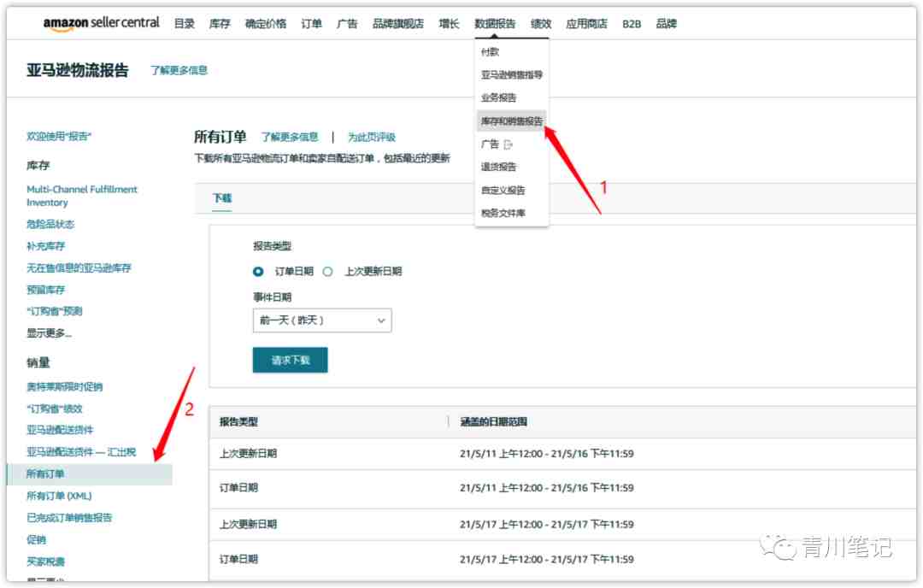Switch to the 下载 tab
This screenshot has width=923, height=588.
click(x=222, y=198)
